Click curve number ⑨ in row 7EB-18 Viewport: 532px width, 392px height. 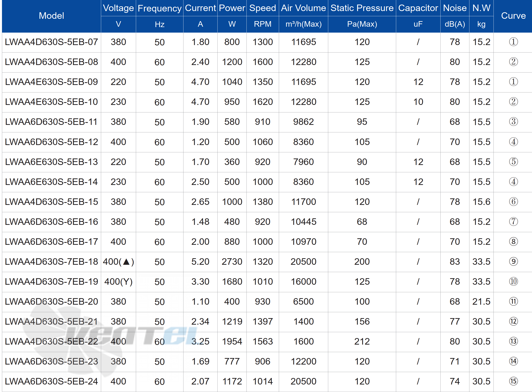(513, 261)
